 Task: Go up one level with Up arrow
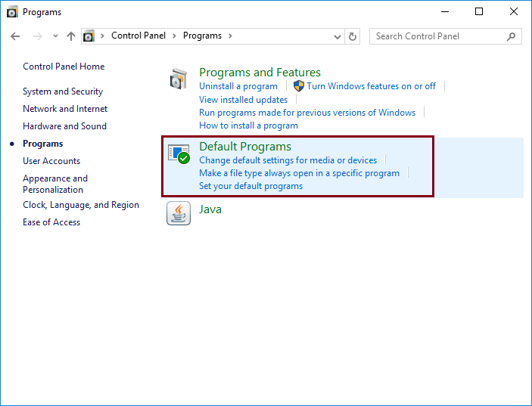pyautogui.click(x=71, y=36)
